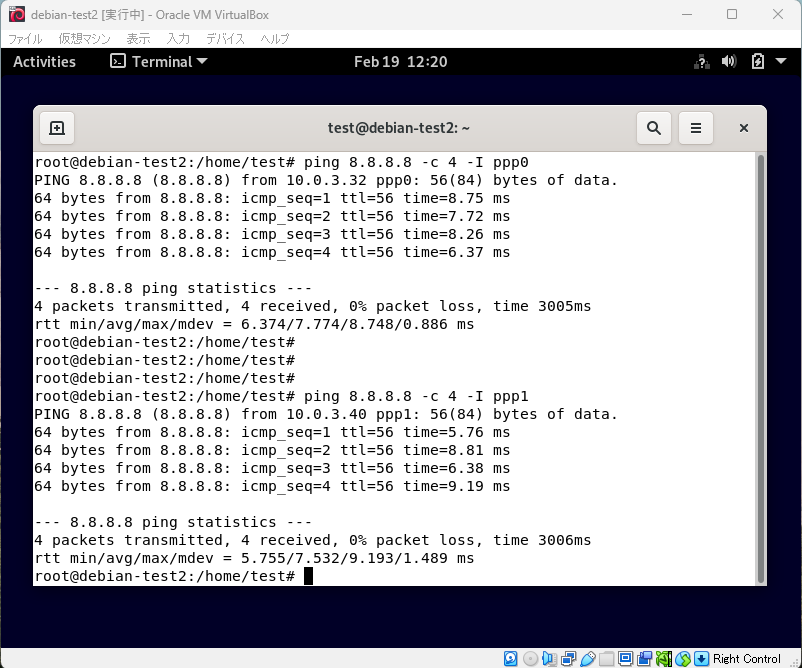Screen dimensions: 802x668
Task: Click the statistics line ending time 3005ms
Action: [x=313, y=306]
